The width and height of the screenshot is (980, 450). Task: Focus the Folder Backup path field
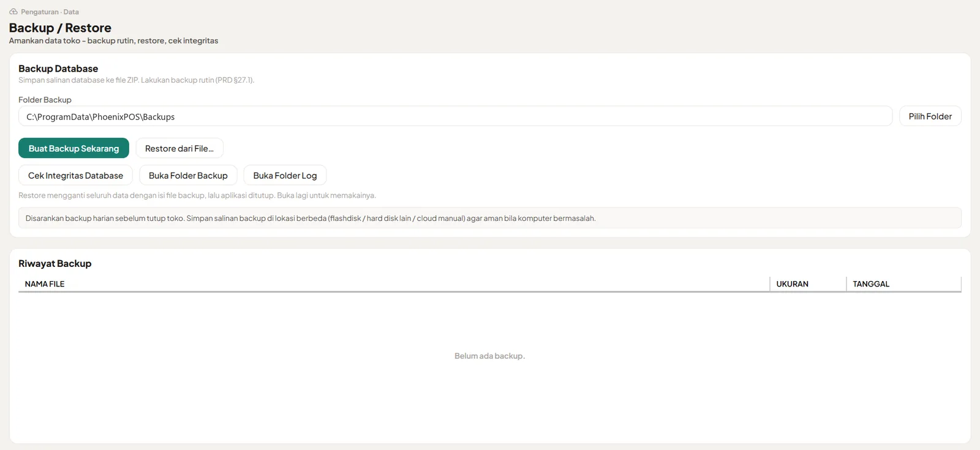455,116
